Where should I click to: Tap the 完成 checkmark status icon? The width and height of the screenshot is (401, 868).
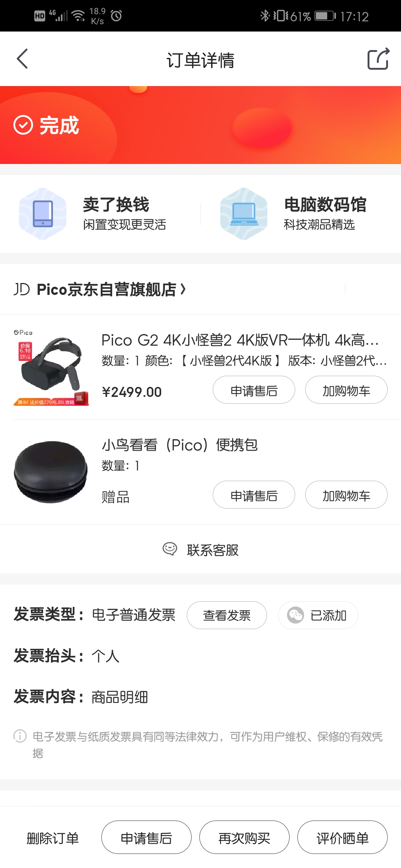(23, 125)
